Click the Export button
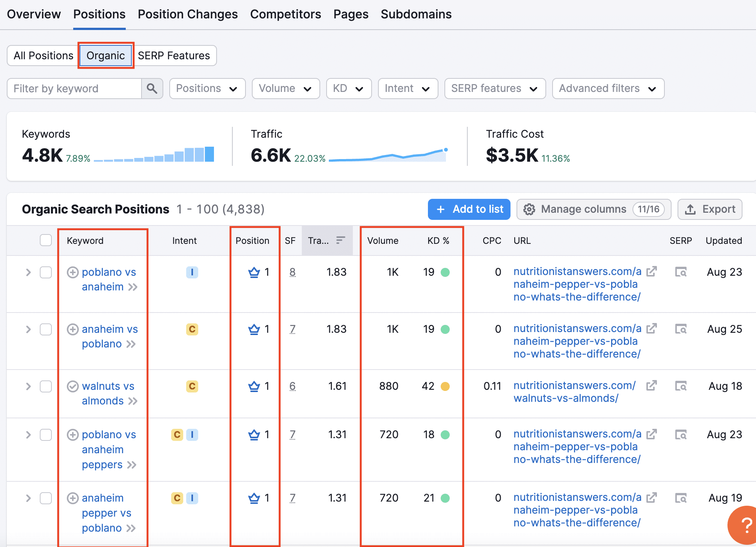This screenshot has width=756, height=547. (x=710, y=209)
